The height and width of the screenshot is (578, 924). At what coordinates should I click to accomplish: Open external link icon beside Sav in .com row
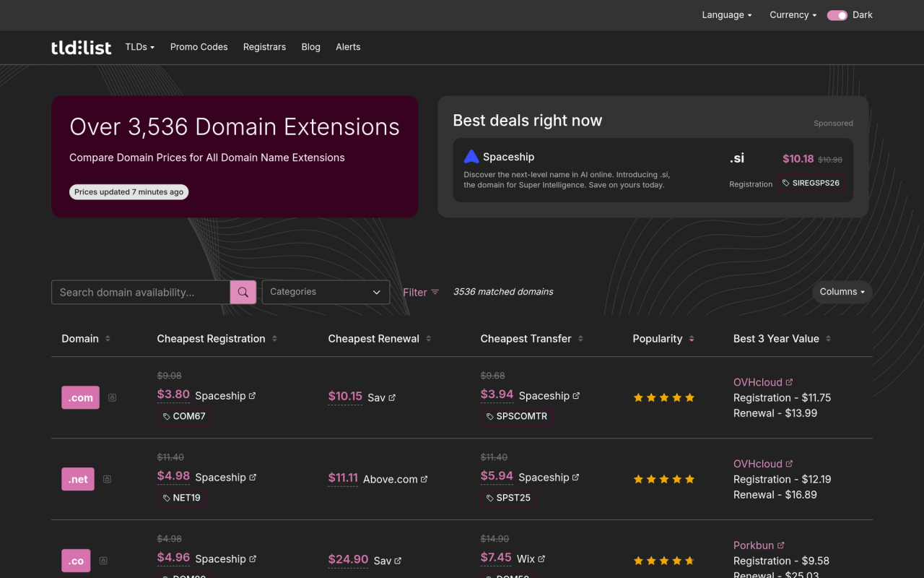tap(392, 397)
